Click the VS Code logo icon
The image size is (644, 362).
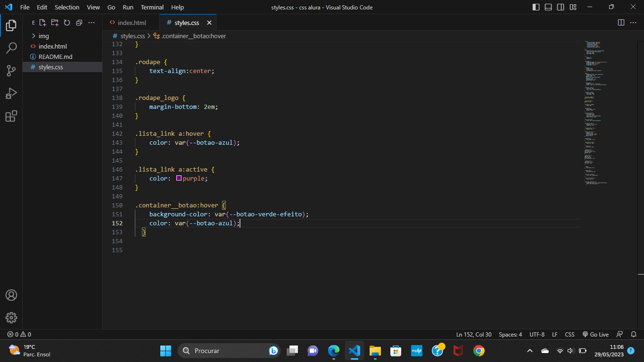[x=8, y=7]
